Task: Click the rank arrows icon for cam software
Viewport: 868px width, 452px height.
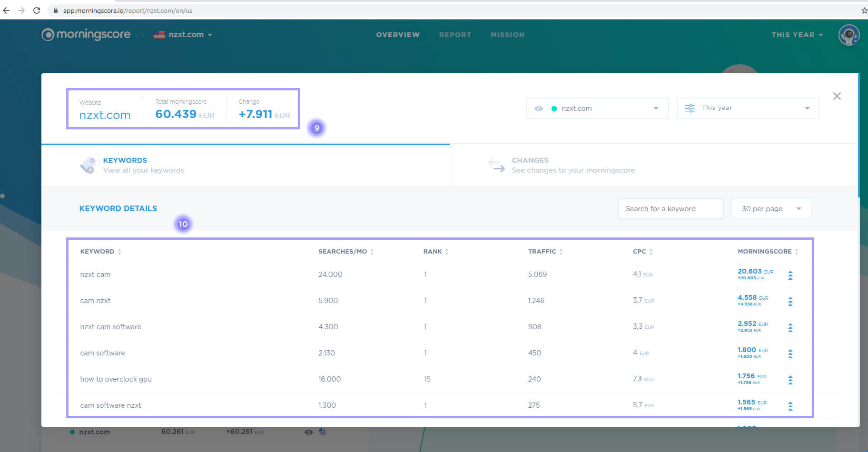Action: [790, 354]
